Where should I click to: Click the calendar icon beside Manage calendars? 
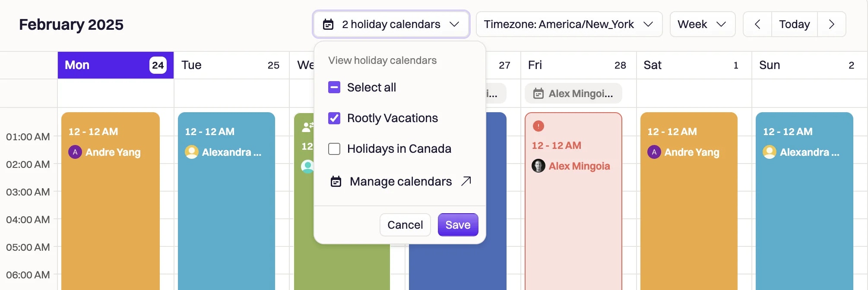point(336,181)
